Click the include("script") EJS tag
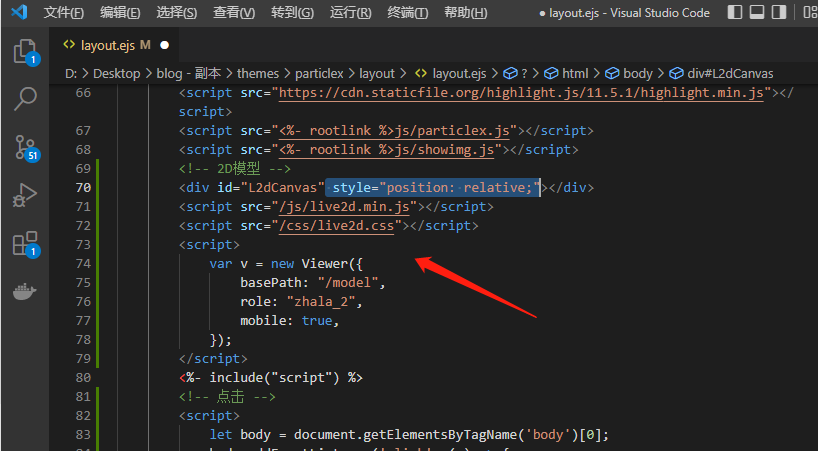The image size is (818, 451). coord(271,377)
